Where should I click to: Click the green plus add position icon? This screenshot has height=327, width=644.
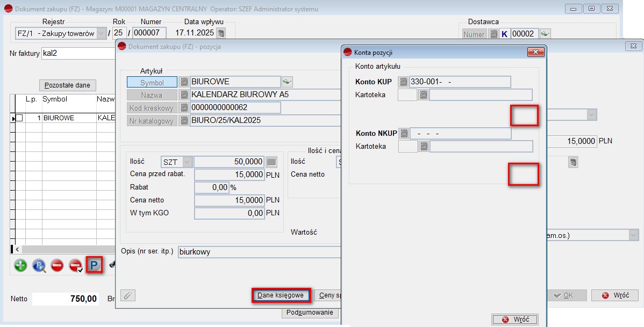tap(20, 265)
